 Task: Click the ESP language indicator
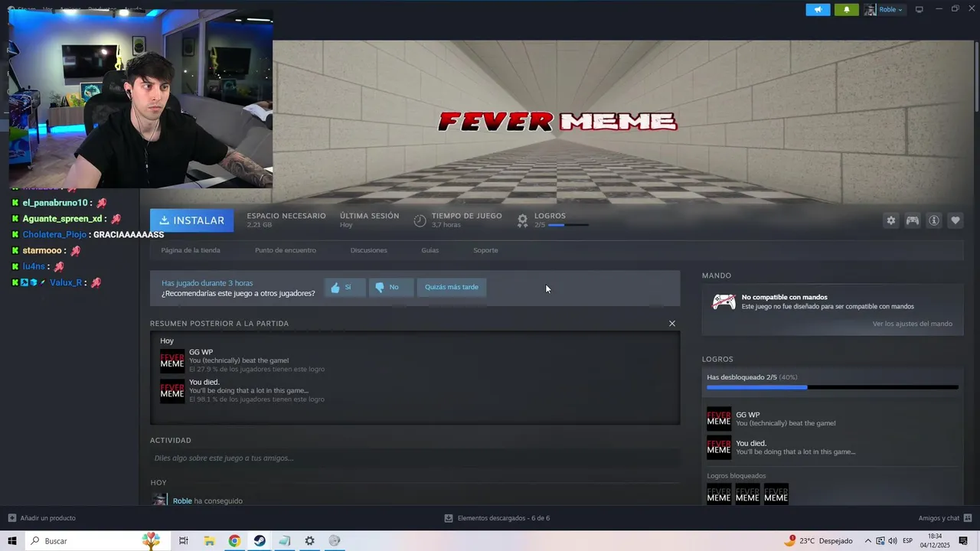907,541
